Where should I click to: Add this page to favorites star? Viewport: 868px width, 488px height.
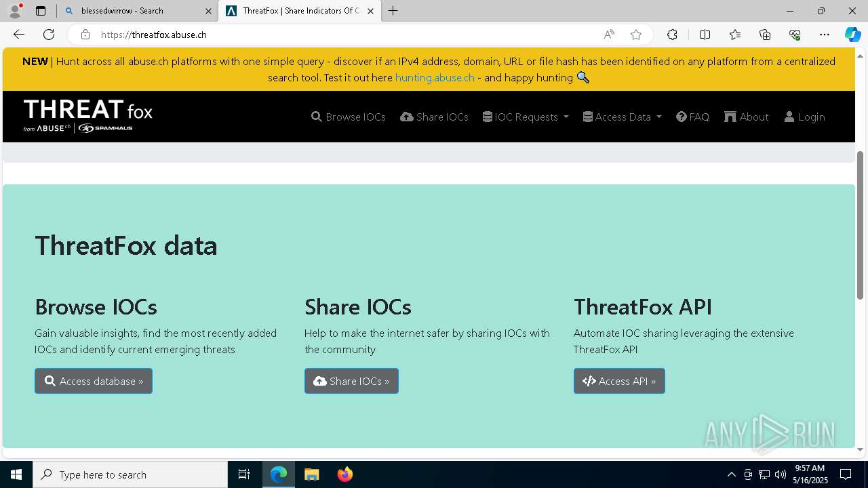coord(636,35)
